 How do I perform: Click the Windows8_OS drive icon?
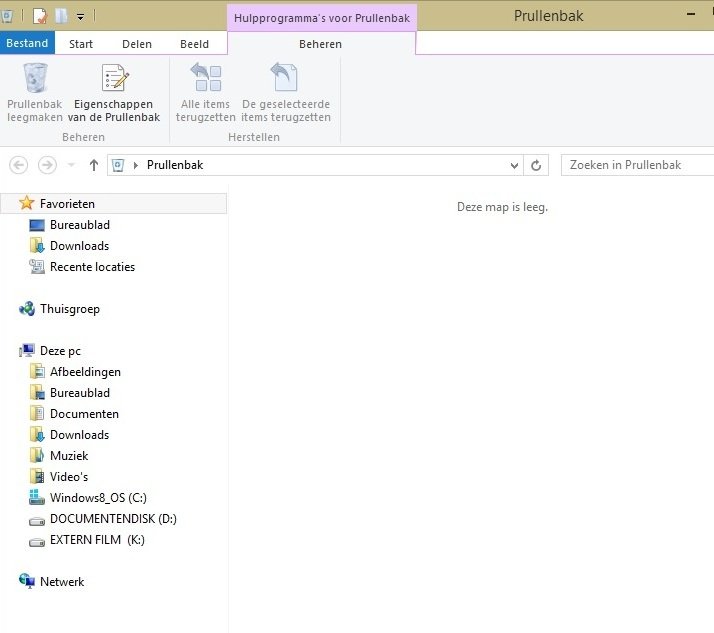click(37, 497)
